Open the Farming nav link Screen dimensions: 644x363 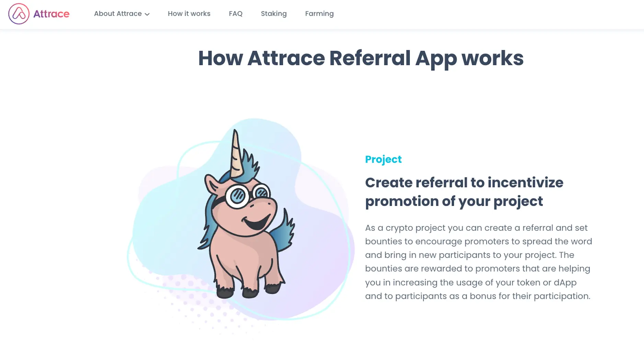point(319,14)
